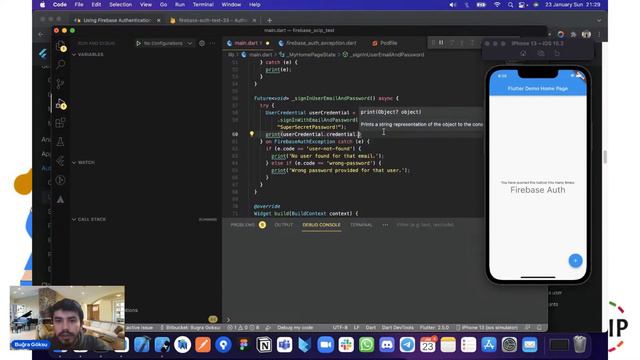This screenshot has height=360, width=640.
Task: Click the Flutter version in status bar
Action: 434,327
